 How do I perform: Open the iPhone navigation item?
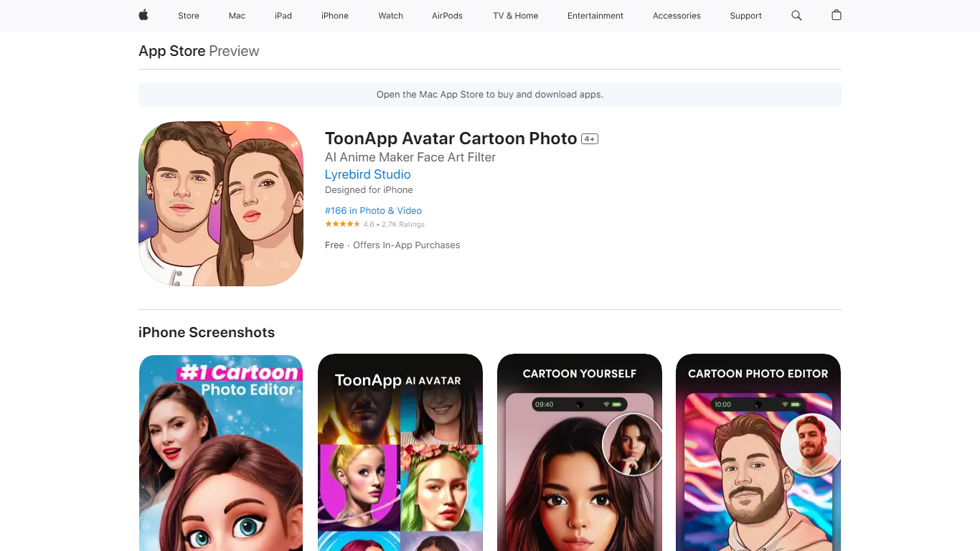point(335,16)
